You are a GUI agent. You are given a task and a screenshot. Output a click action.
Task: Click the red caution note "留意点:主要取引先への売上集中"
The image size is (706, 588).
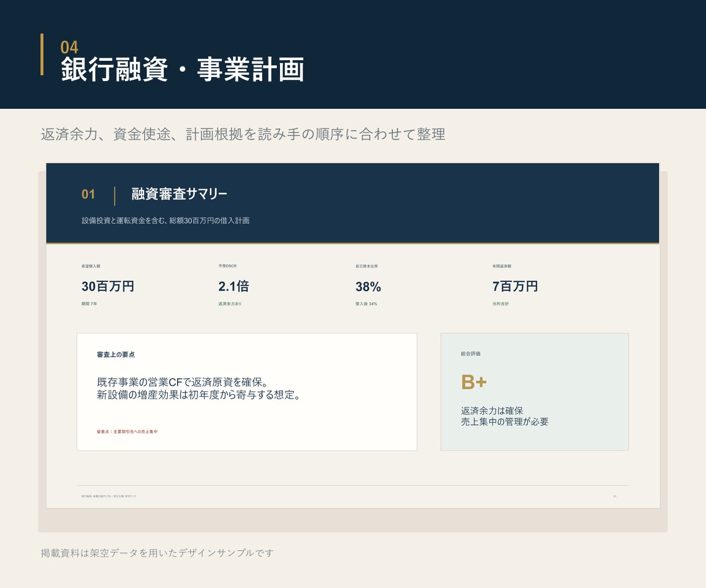click(127, 432)
